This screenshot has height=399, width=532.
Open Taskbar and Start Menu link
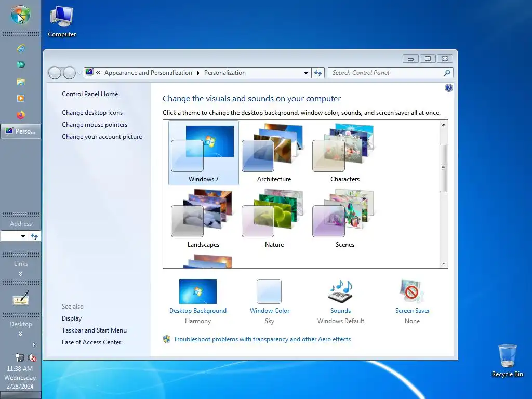(x=94, y=330)
